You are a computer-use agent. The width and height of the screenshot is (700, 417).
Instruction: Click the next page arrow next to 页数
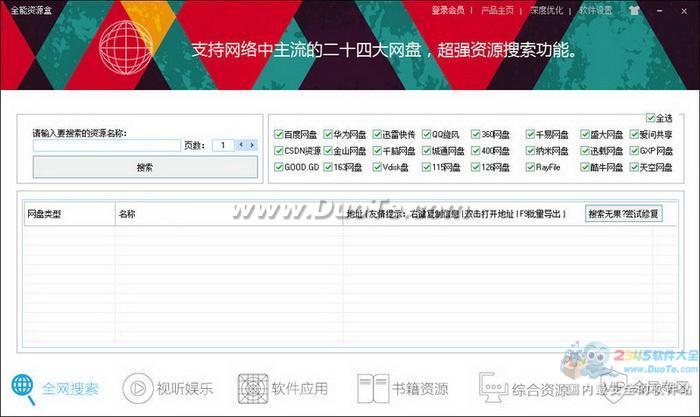(x=252, y=145)
